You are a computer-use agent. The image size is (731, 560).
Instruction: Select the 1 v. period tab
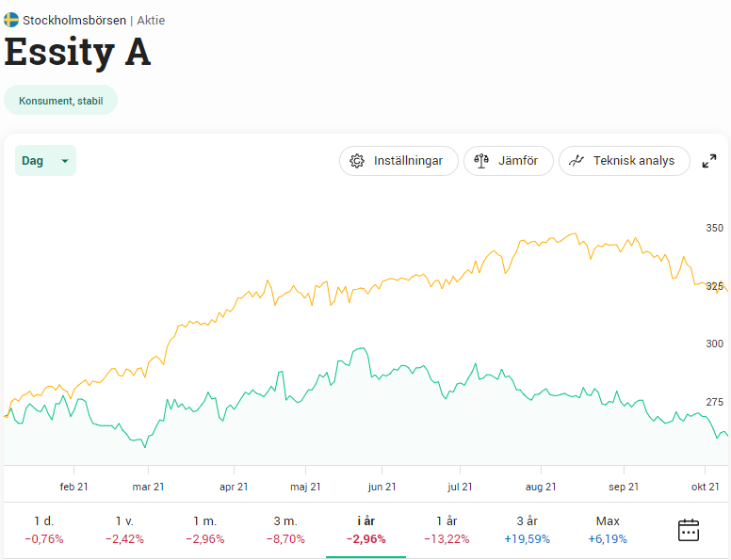(x=124, y=530)
